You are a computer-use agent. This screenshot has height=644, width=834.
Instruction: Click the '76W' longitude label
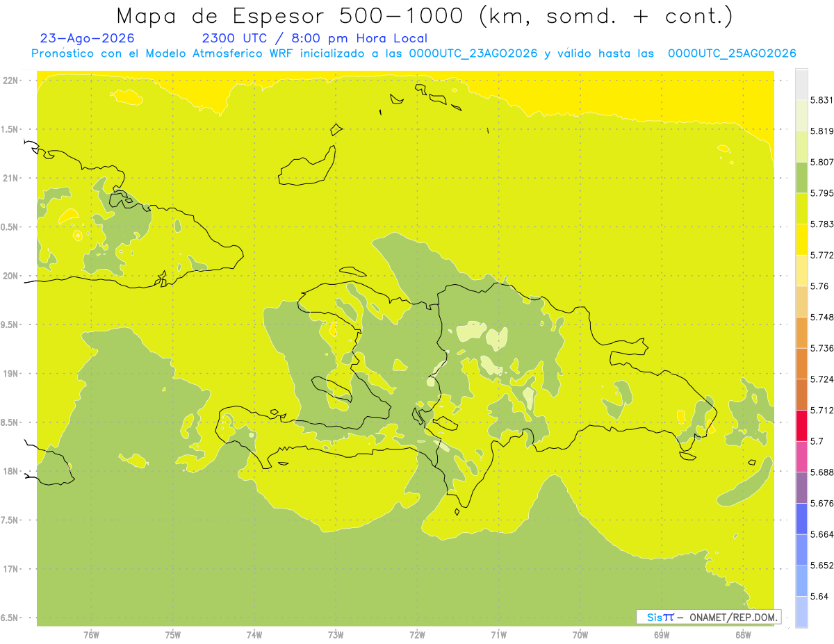(91, 635)
